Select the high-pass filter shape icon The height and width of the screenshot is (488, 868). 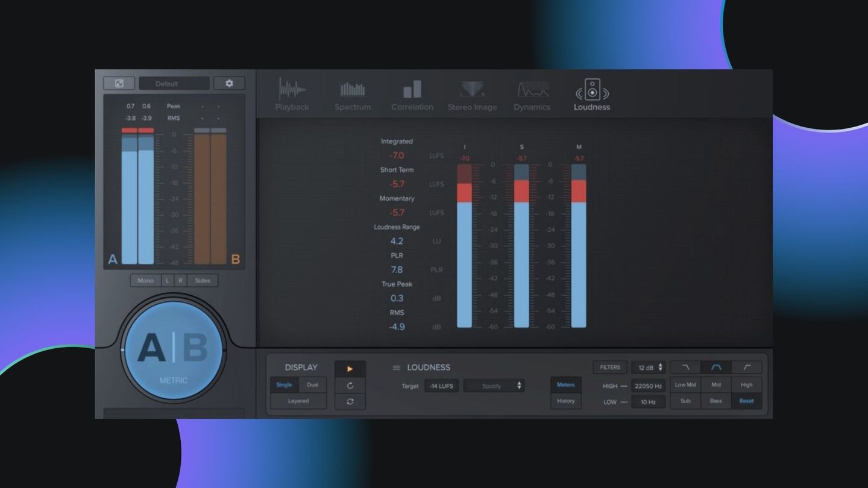(747, 368)
